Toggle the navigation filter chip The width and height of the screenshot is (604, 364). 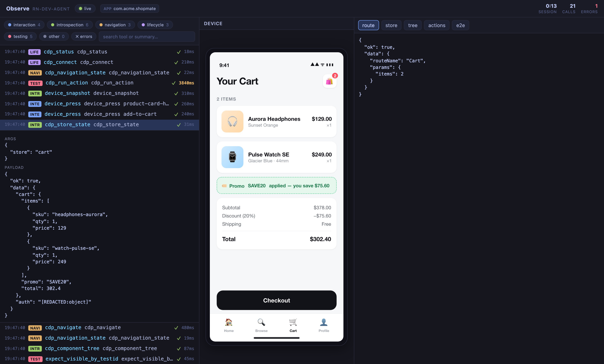point(115,25)
